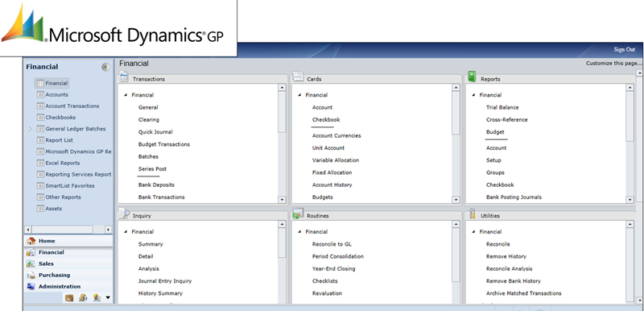Open Account Currencies card
644x311 pixels.
click(336, 135)
